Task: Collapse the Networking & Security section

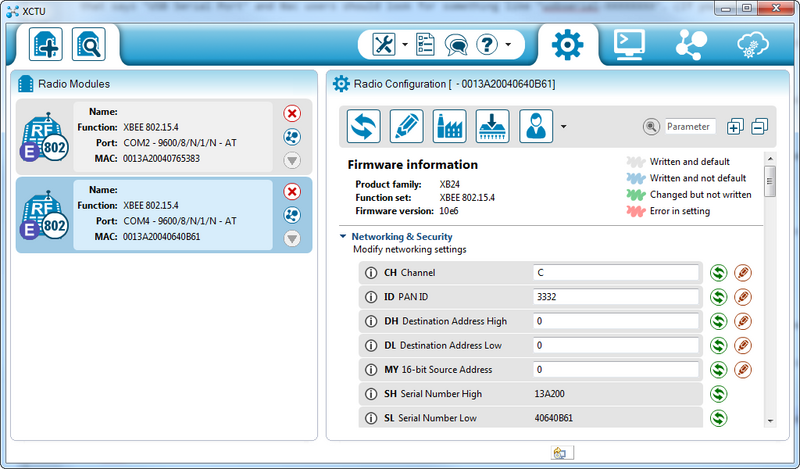Action: pyautogui.click(x=343, y=237)
